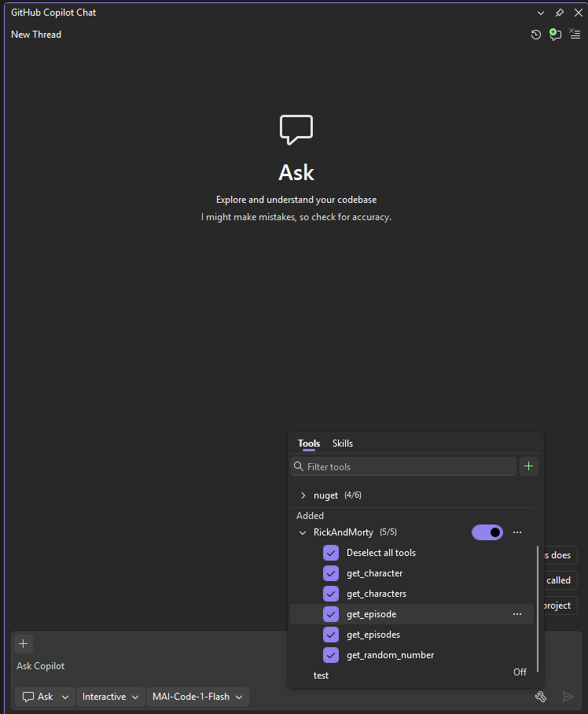
Task: Click the test server row
Action: pyautogui.click(x=412, y=675)
